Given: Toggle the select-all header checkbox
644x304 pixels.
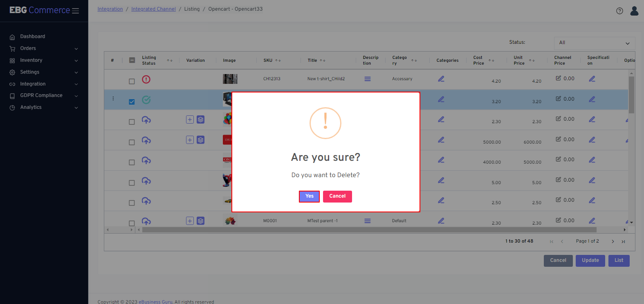Looking at the screenshot, I should (132, 60).
